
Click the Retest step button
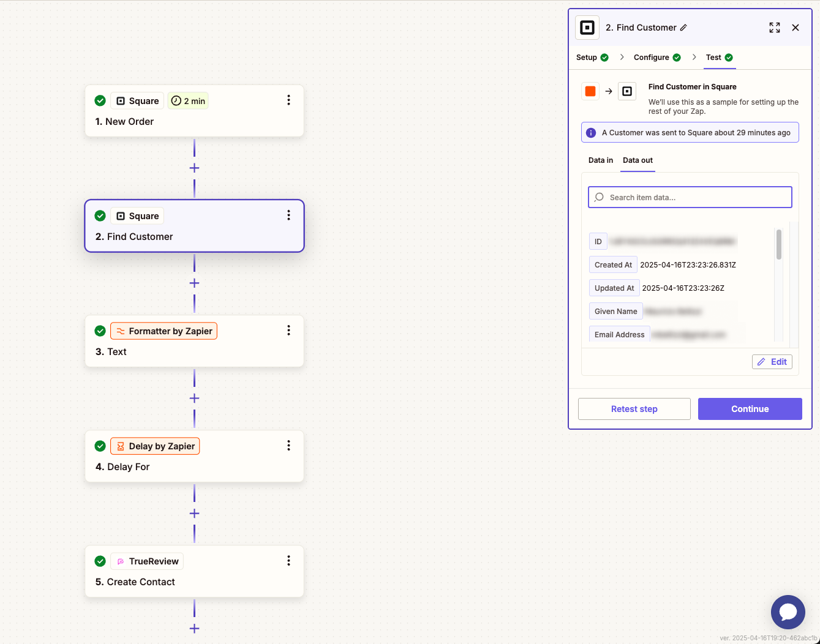click(634, 409)
